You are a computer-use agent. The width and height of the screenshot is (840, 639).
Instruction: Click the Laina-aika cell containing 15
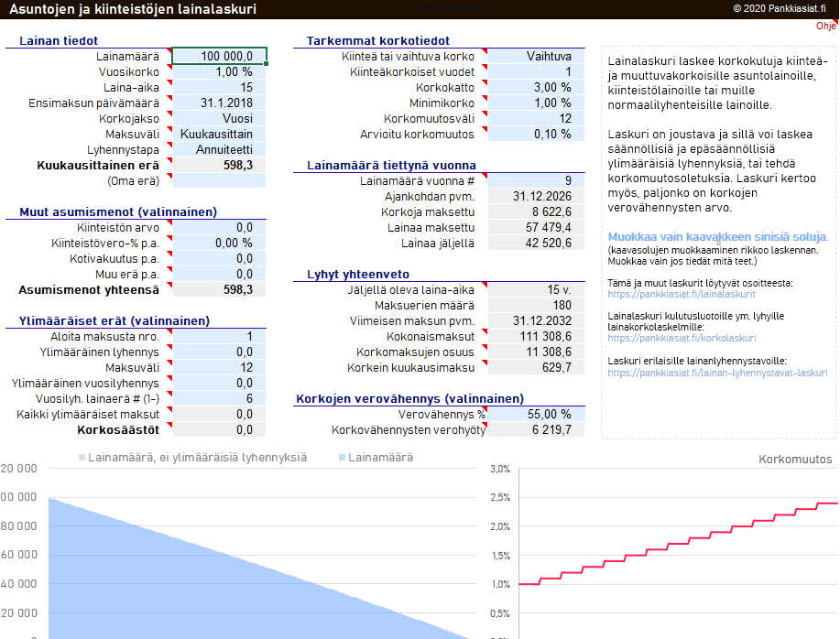pos(219,87)
